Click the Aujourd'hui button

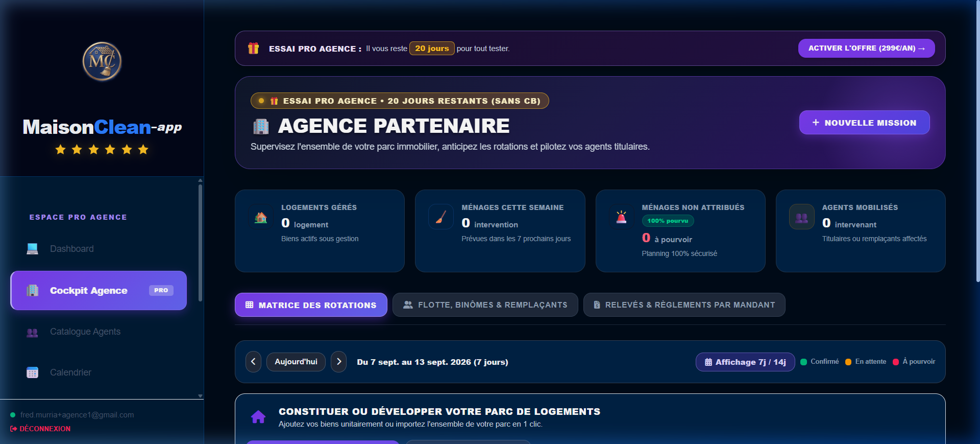point(296,362)
